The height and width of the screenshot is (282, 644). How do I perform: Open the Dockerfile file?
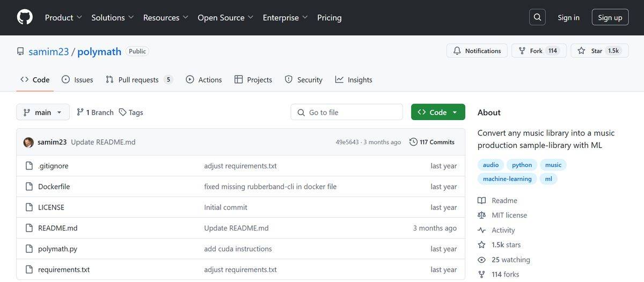tap(54, 187)
